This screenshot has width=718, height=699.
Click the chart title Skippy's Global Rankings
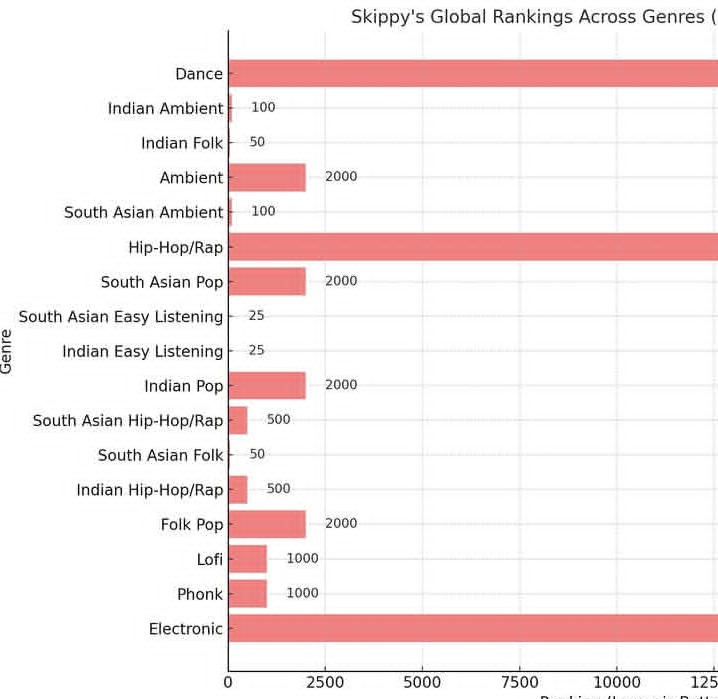pos(533,17)
